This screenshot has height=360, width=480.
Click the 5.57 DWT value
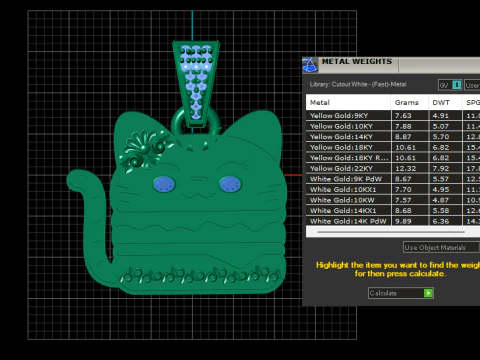[x=441, y=179]
